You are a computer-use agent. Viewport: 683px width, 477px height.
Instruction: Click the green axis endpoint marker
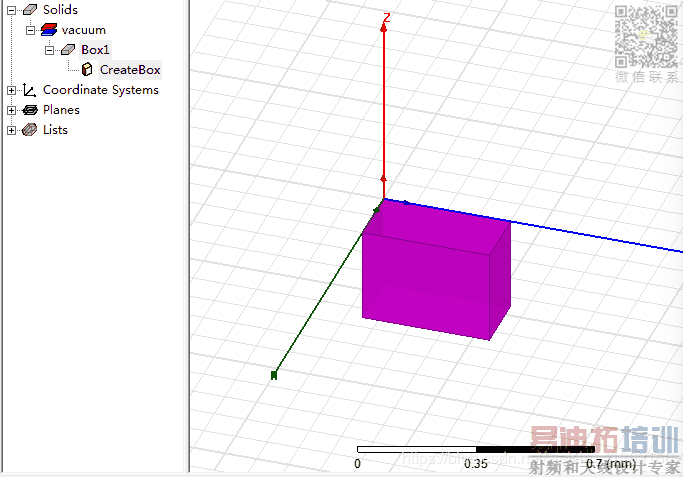(274, 375)
